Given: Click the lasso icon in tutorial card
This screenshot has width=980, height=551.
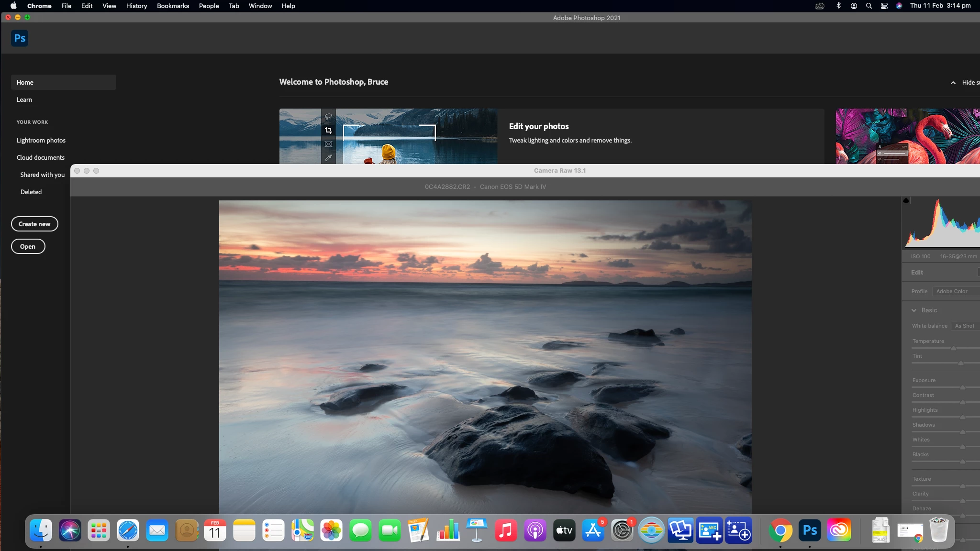Looking at the screenshot, I should point(328,117).
